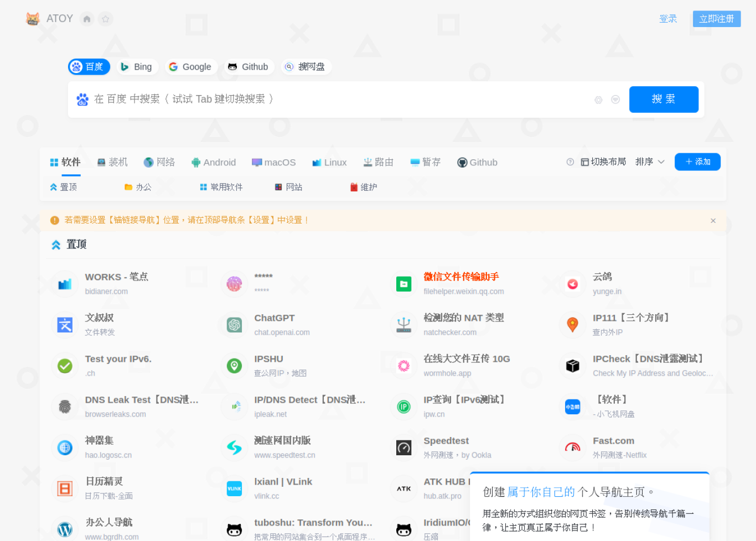Focus the 百度 search input field

pos(338,100)
